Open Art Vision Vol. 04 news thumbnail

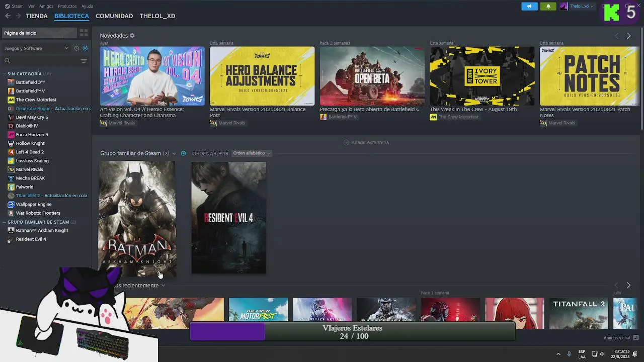[152, 76]
